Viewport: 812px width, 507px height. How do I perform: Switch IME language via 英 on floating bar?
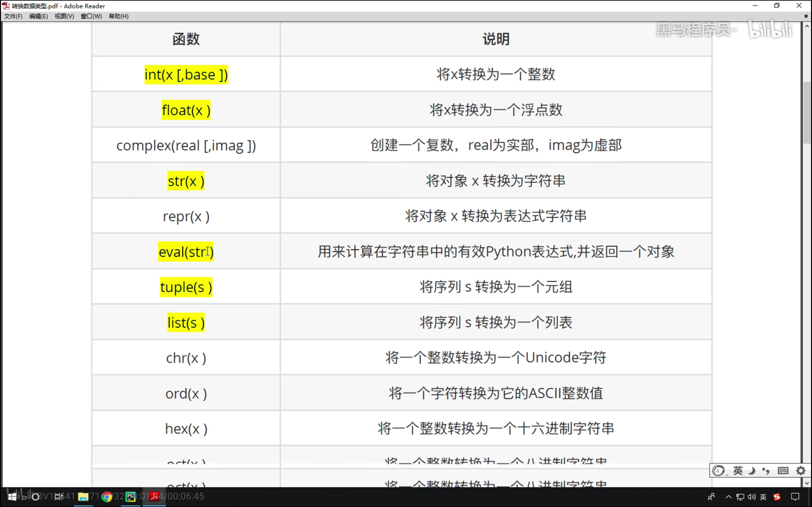click(x=738, y=471)
